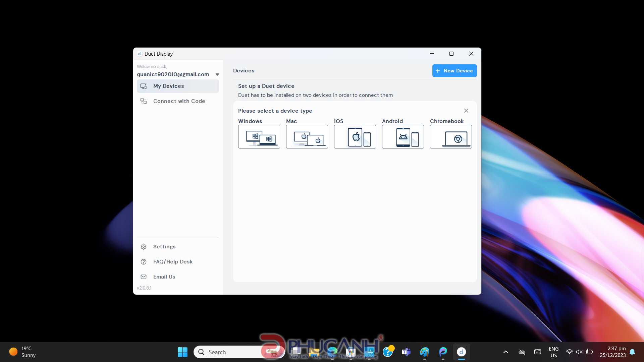
Task: Open the Email Us option
Action: pos(178,277)
